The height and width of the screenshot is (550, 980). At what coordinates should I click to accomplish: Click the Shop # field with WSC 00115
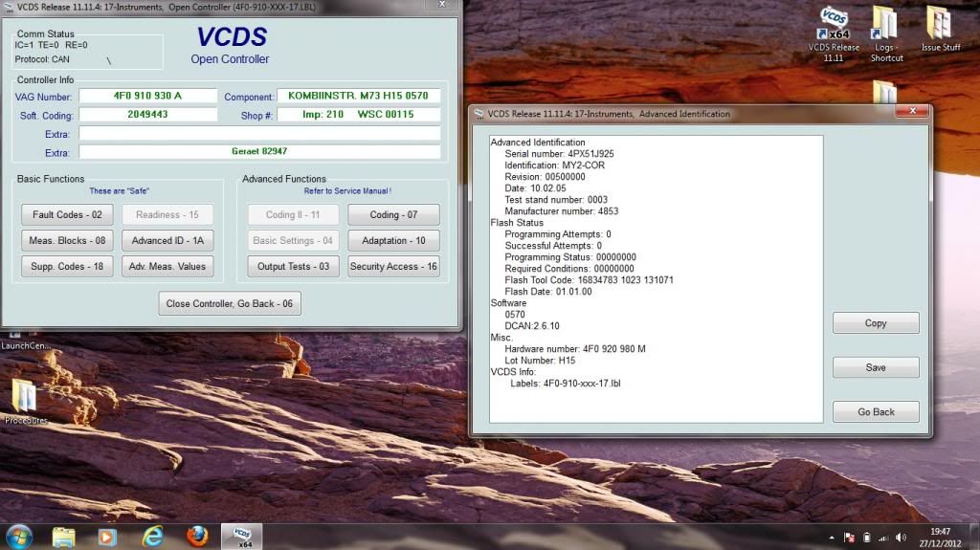(359, 115)
